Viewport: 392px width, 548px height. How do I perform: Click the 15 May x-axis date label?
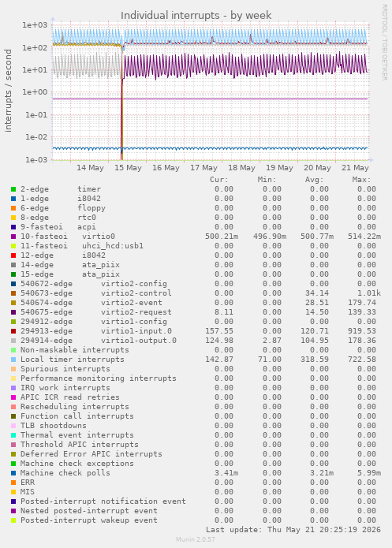(x=128, y=168)
